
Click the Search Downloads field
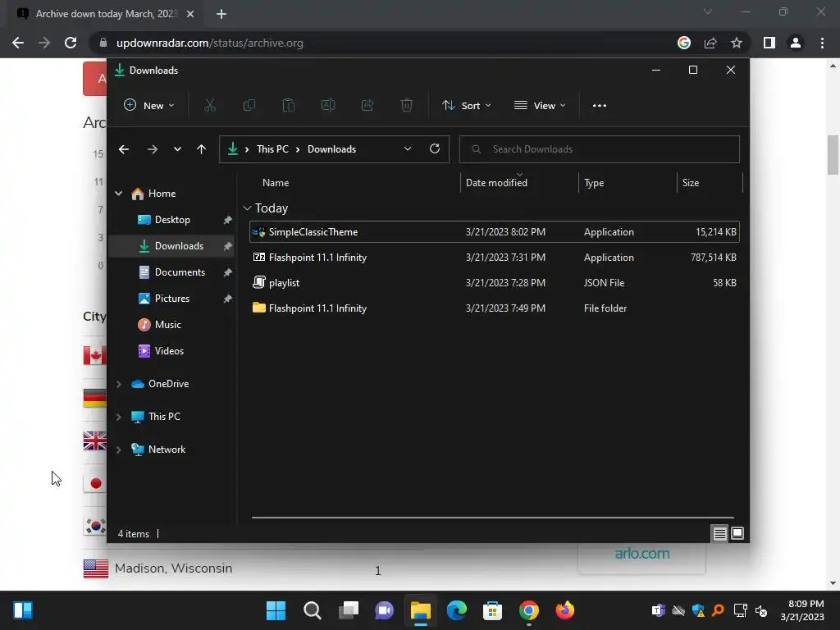coord(600,149)
